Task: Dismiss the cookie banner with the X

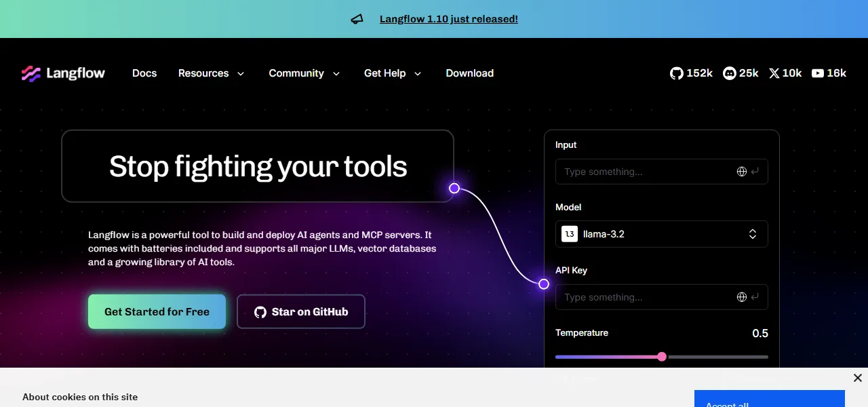Action: (x=858, y=378)
